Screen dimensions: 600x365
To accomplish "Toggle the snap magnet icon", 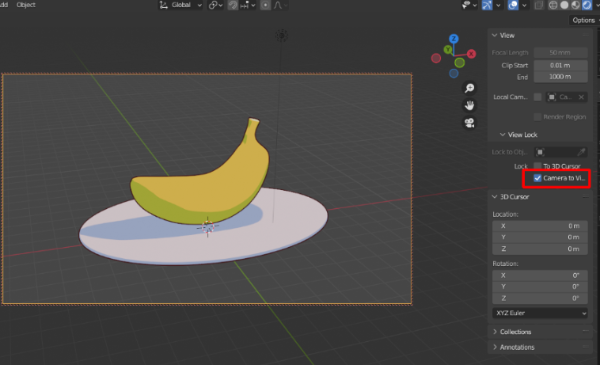I will [233, 5].
